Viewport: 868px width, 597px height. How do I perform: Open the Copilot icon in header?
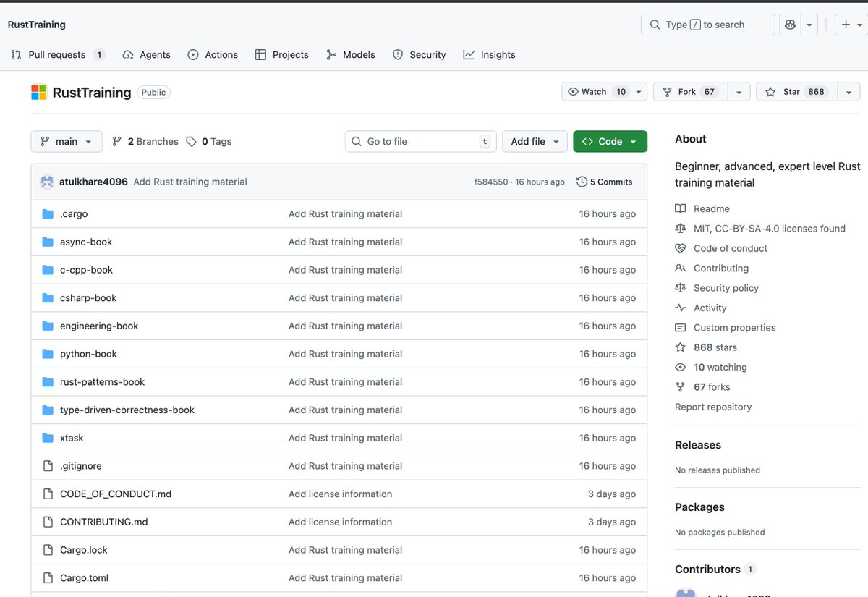791,25
